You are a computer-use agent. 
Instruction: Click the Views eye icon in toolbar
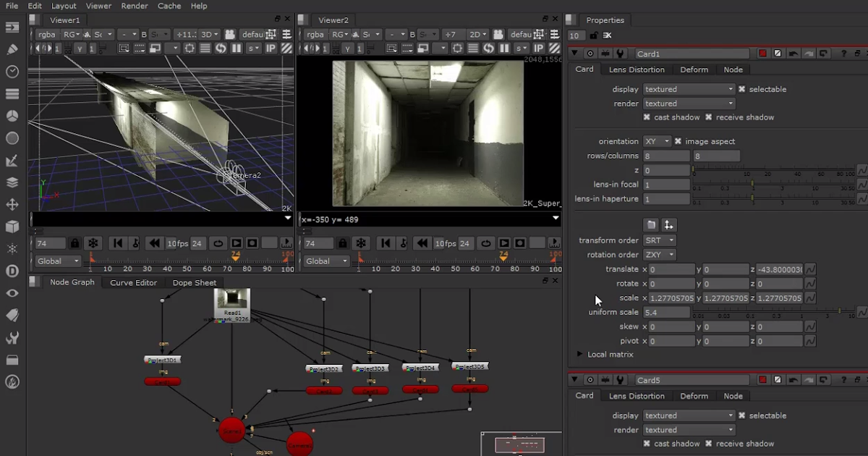point(11,294)
